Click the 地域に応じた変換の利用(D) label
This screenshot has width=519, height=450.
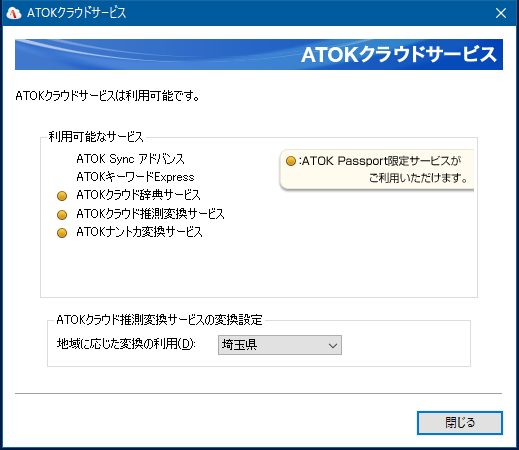[x=126, y=344]
